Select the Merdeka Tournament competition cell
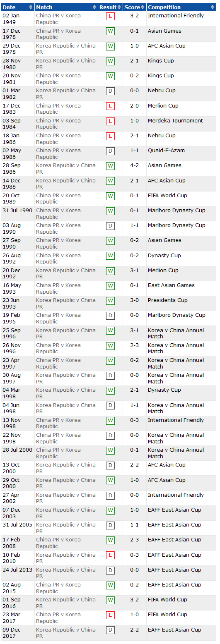The height and width of the screenshot is (644, 220). coord(176,121)
